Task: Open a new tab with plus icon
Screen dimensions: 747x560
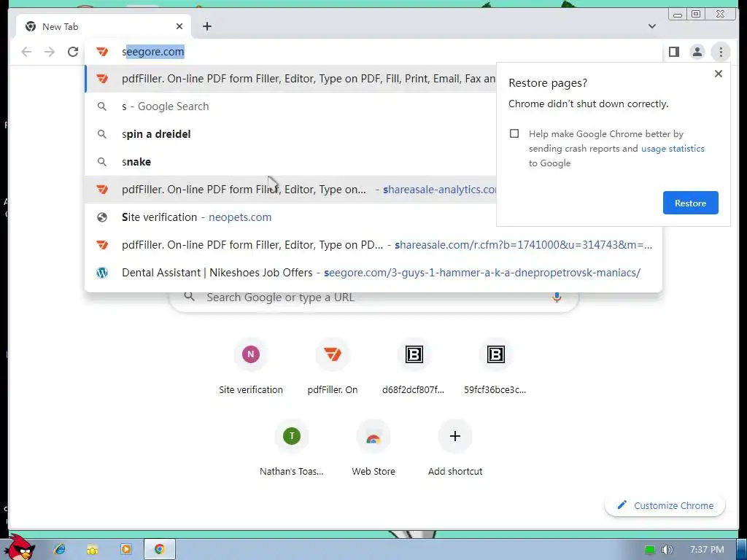Action: [206, 26]
